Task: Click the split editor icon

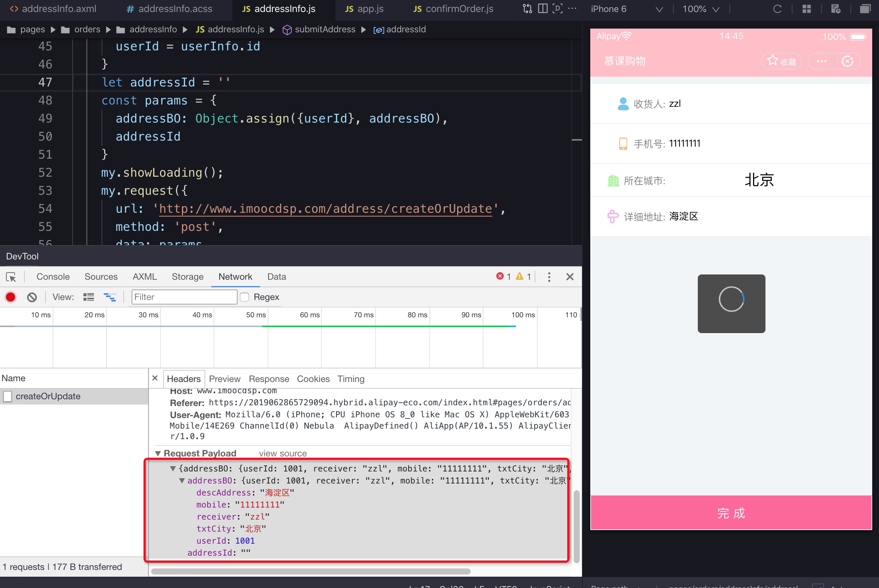Action: [x=543, y=9]
